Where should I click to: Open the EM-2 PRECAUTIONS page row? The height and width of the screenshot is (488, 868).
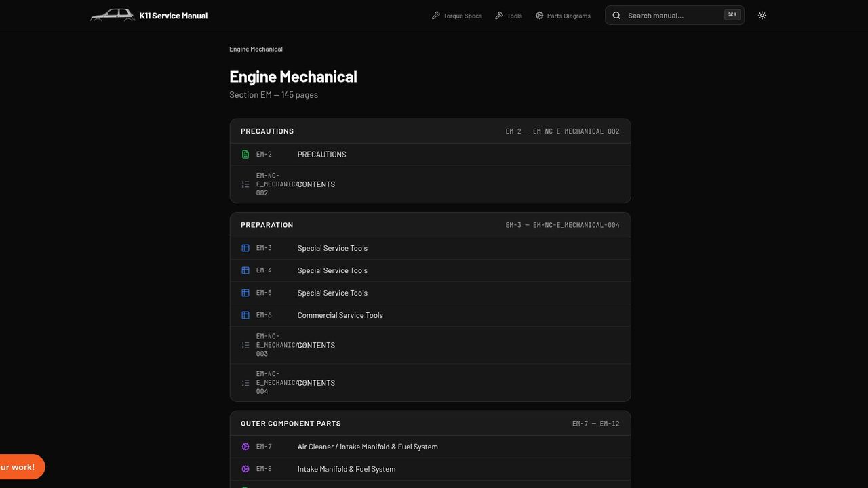tap(430, 155)
